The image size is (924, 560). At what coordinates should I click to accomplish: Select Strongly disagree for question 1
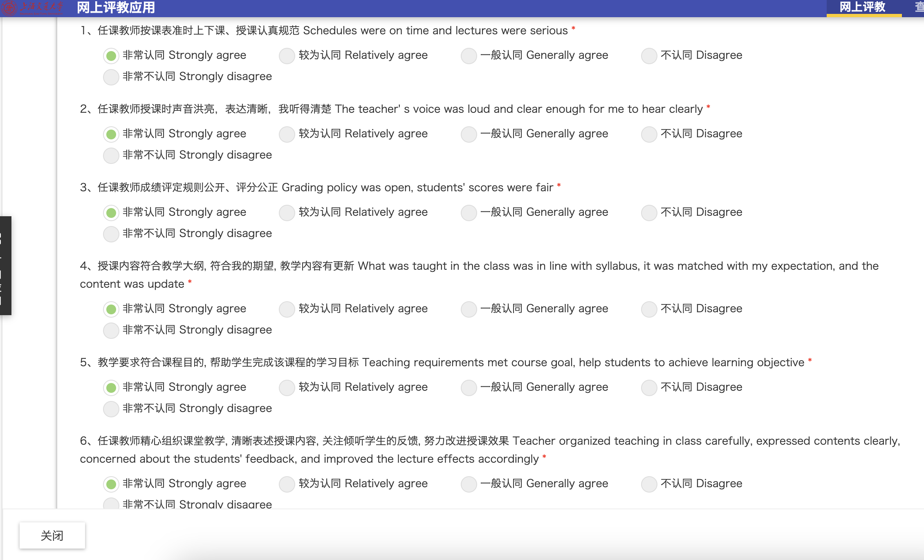[111, 77]
